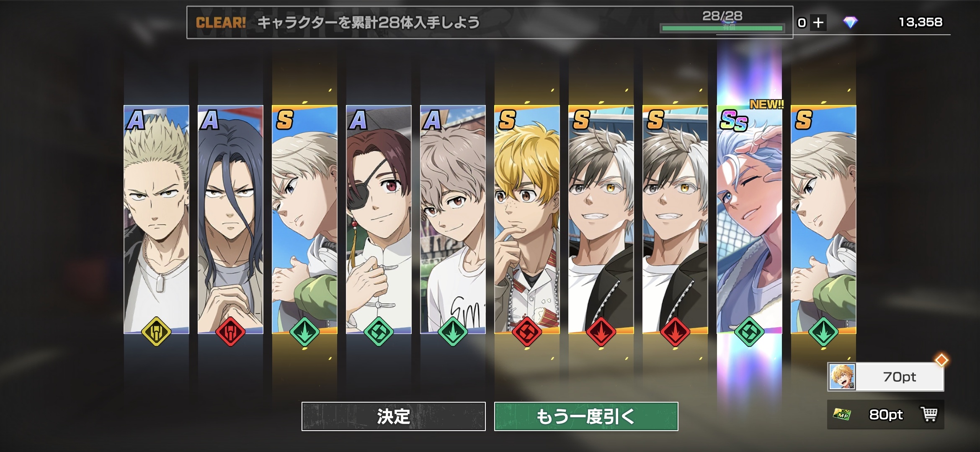Tap the yellow diamond emblem on the first card

156,332
